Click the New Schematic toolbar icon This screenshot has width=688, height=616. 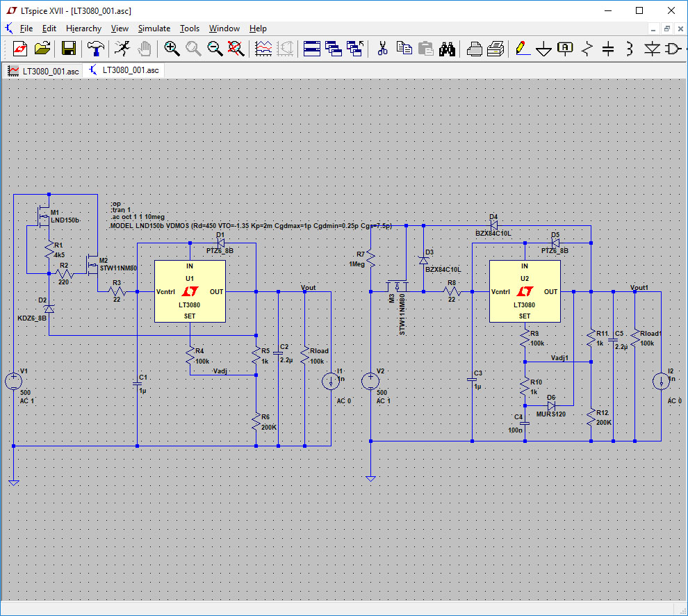[x=19, y=48]
